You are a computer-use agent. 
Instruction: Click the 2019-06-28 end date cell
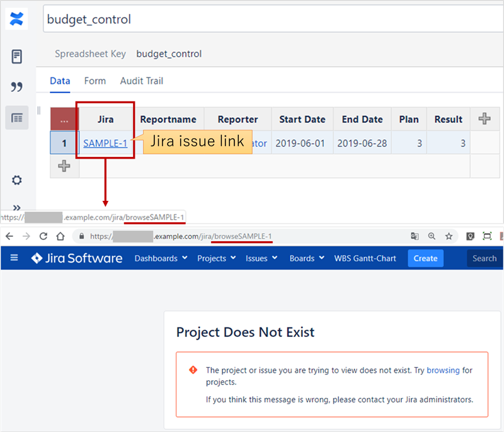point(362,143)
